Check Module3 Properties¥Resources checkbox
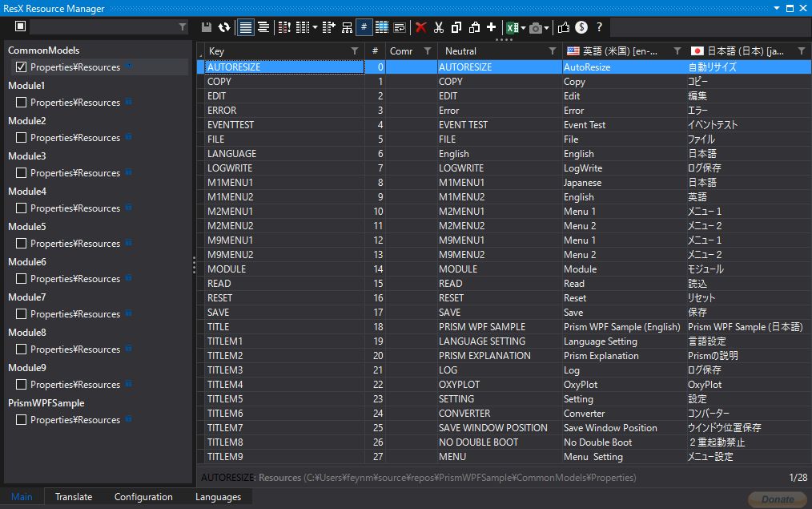The height and width of the screenshot is (509, 812). click(x=22, y=172)
